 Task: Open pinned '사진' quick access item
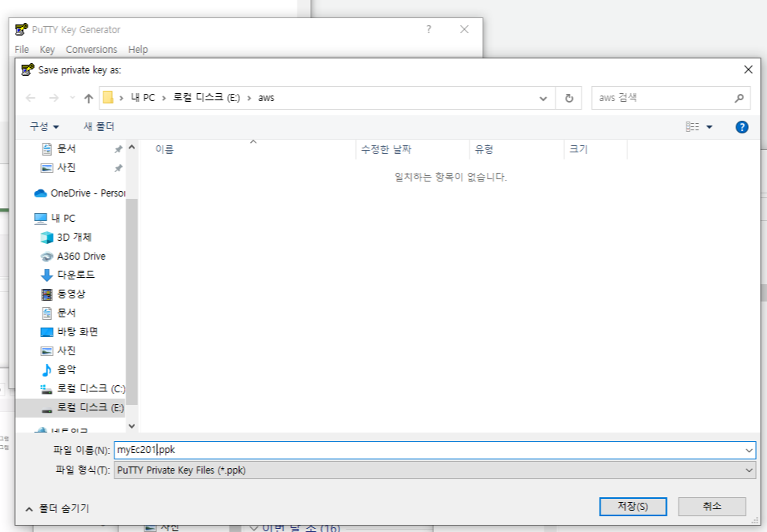click(x=66, y=168)
